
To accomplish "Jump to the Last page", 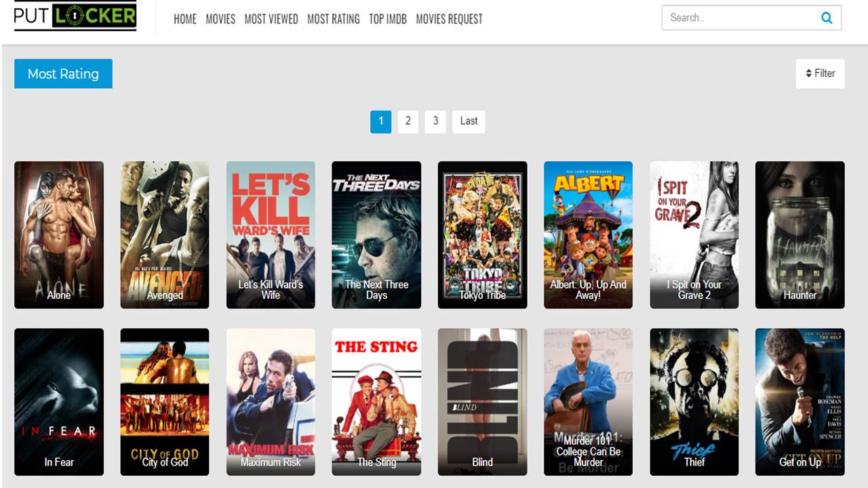I will pos(469,121).
